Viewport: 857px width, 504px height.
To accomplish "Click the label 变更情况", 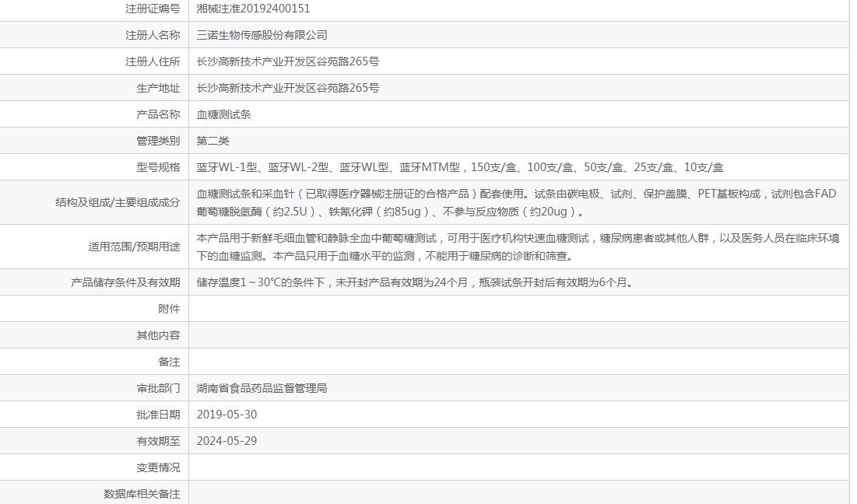I will (158, 468).
